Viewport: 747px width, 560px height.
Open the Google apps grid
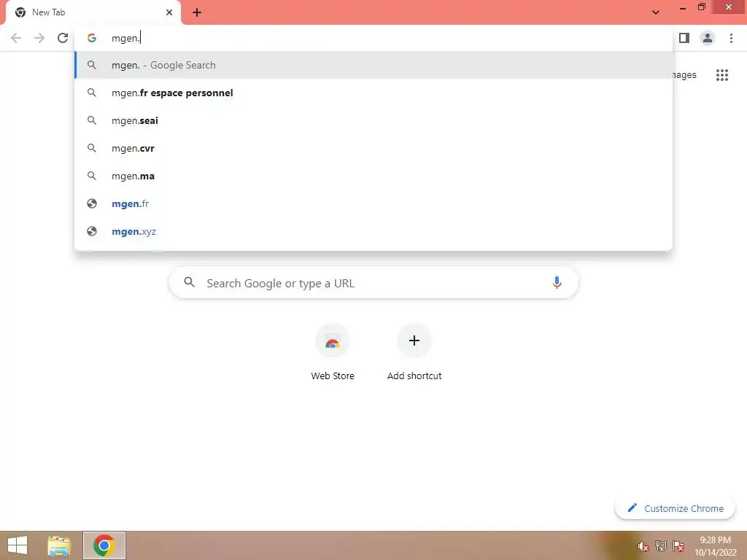tap(722, 75)
